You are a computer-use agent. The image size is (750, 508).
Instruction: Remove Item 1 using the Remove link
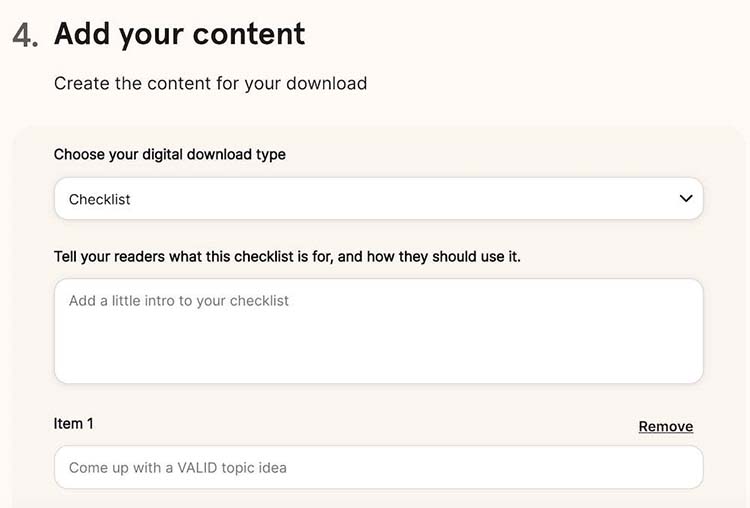point(665,426)
